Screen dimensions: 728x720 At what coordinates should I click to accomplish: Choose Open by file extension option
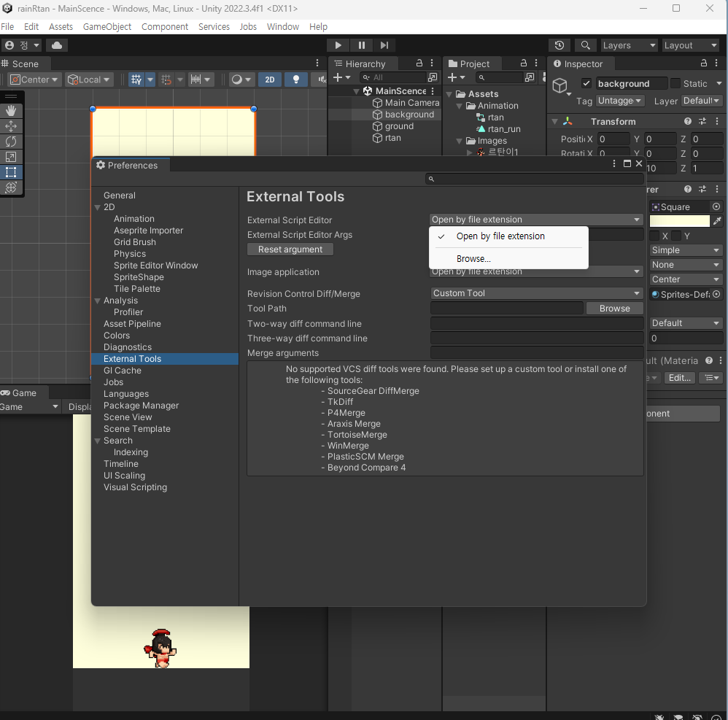508,236
